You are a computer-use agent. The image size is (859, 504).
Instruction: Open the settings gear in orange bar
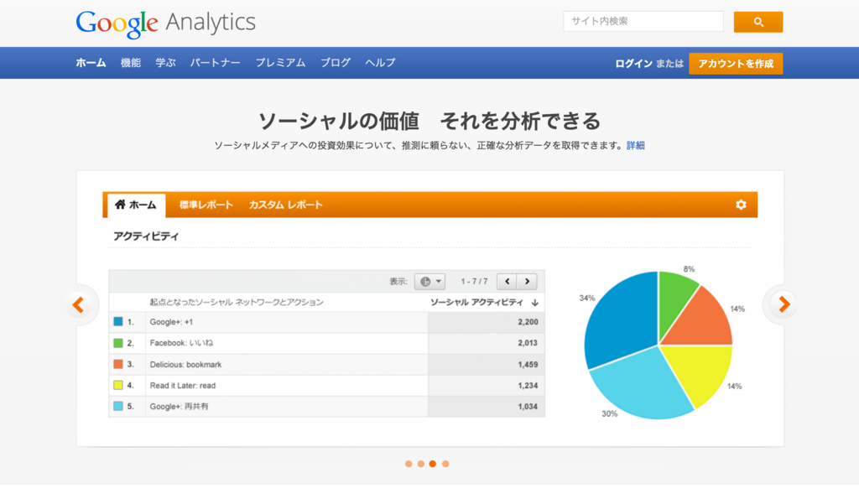[741, 205]
